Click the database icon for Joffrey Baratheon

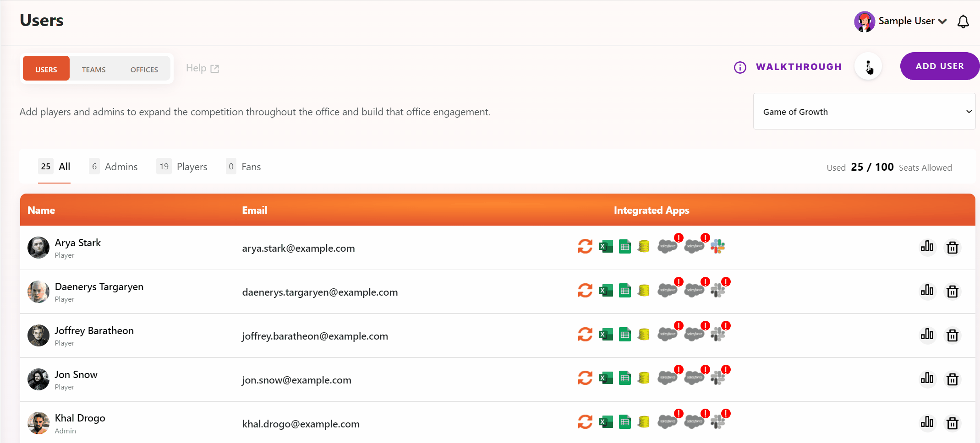(x=643, y=334)
